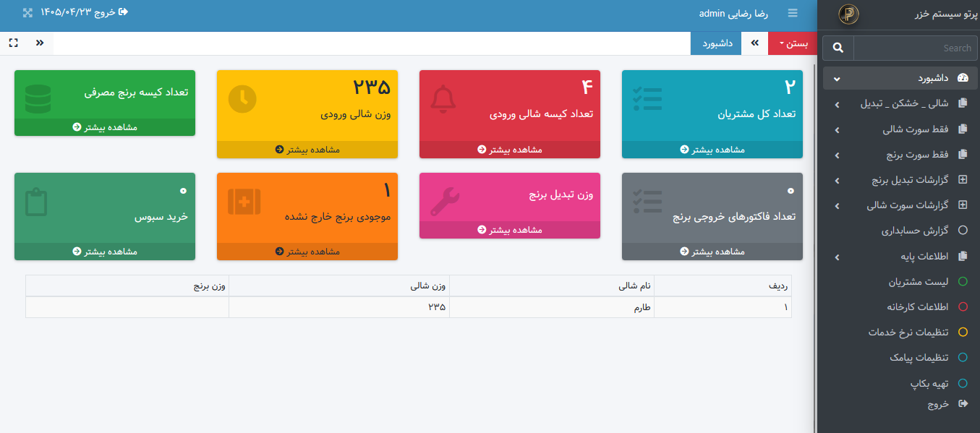The height and width of the screenshot is (433, 980).
Task: Click the hamburger menu icon in header
Action: [x=793, y=13]
